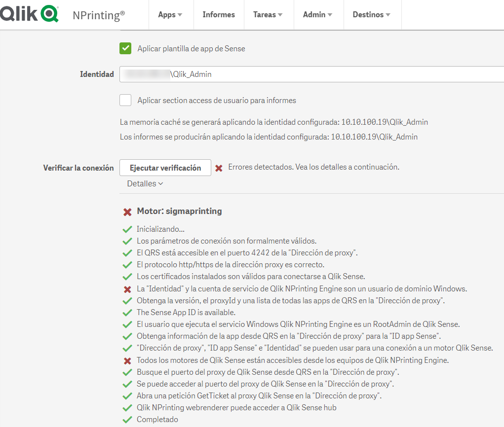
Task: Click red X icon next to Errores detectados
Action: click(219, 168)
